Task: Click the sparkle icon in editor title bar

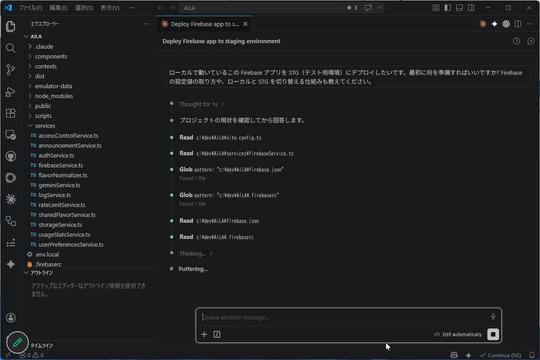Action: click(495, 24)
